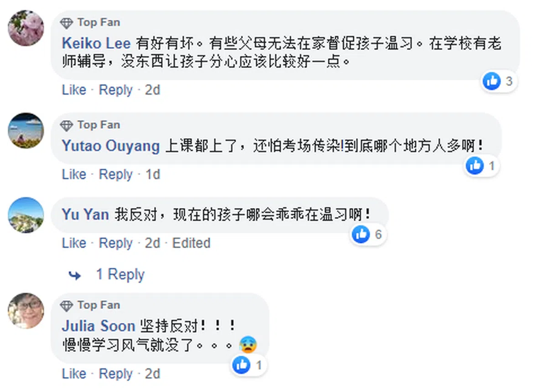Image resolution: width=547 pixels, height=392 pixels.
Task: Reply to Yu Yan's comment
Action: click(116, 243)
